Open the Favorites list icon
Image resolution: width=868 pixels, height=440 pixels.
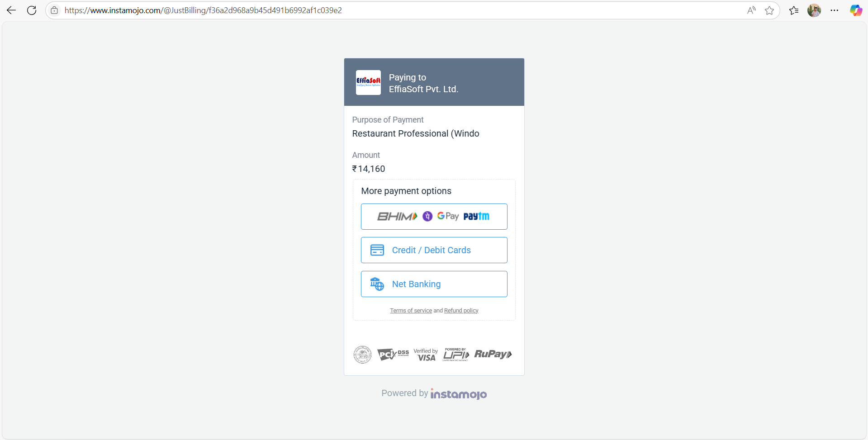coord(794,10)
